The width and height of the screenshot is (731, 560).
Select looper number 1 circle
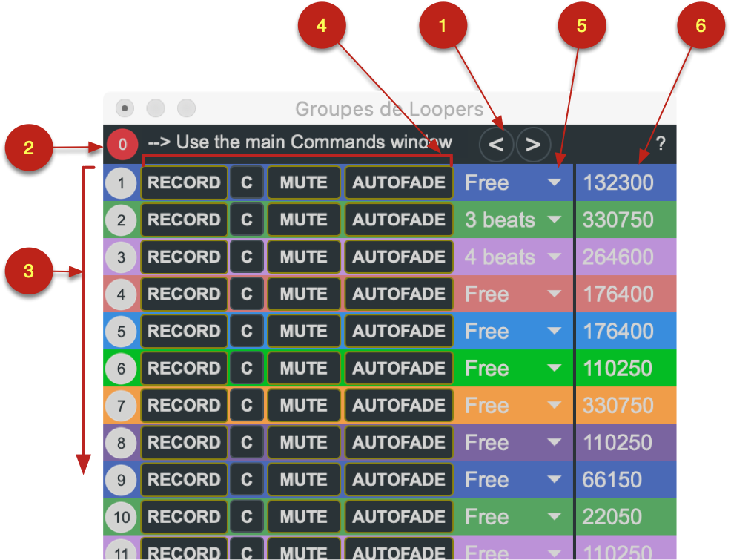(121, 182)
